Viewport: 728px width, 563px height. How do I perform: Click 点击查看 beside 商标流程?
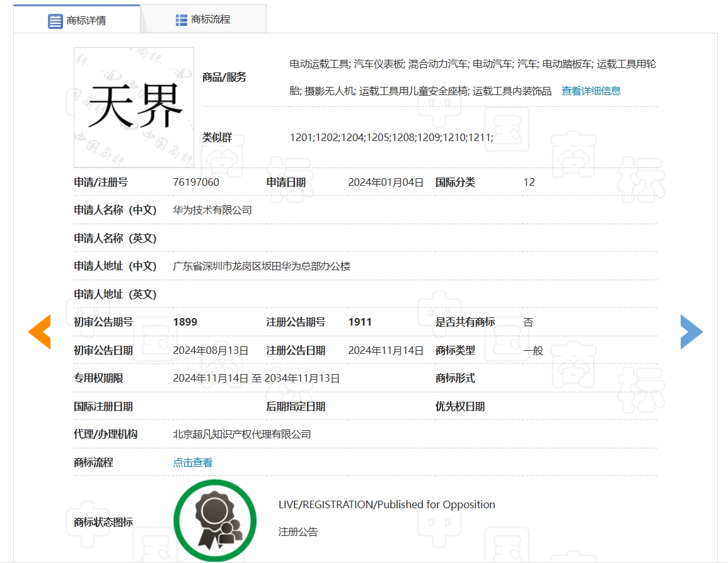click(192, 462)
